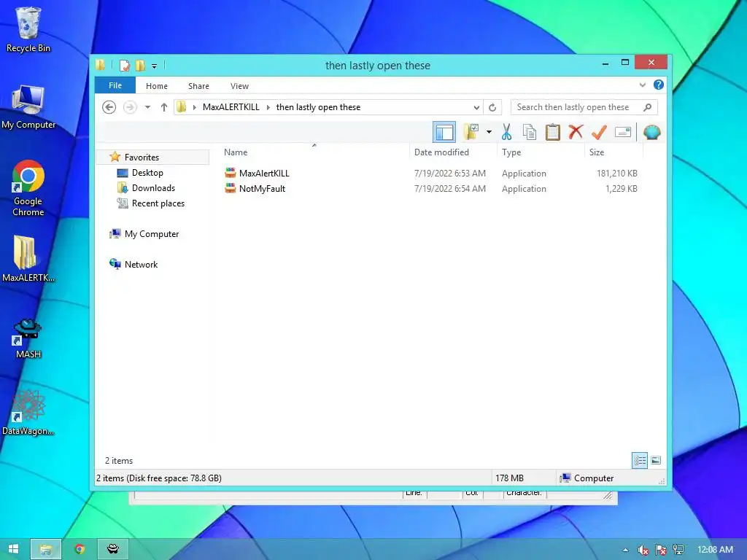Open the Customize Quick Access Toolbar dropdown

click(155, 66)
